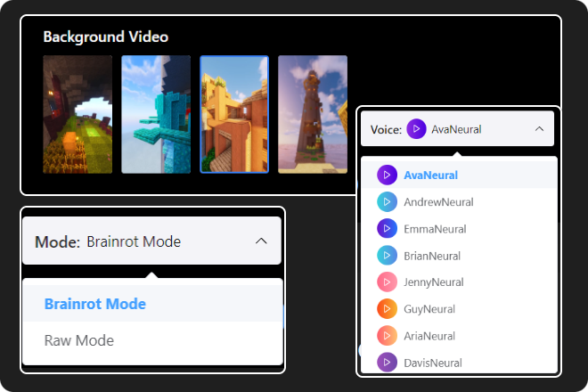Select the JennyNeural voice name
Image resolution: width=588 pixels, height=392 pixels.
tap(434, 282)
